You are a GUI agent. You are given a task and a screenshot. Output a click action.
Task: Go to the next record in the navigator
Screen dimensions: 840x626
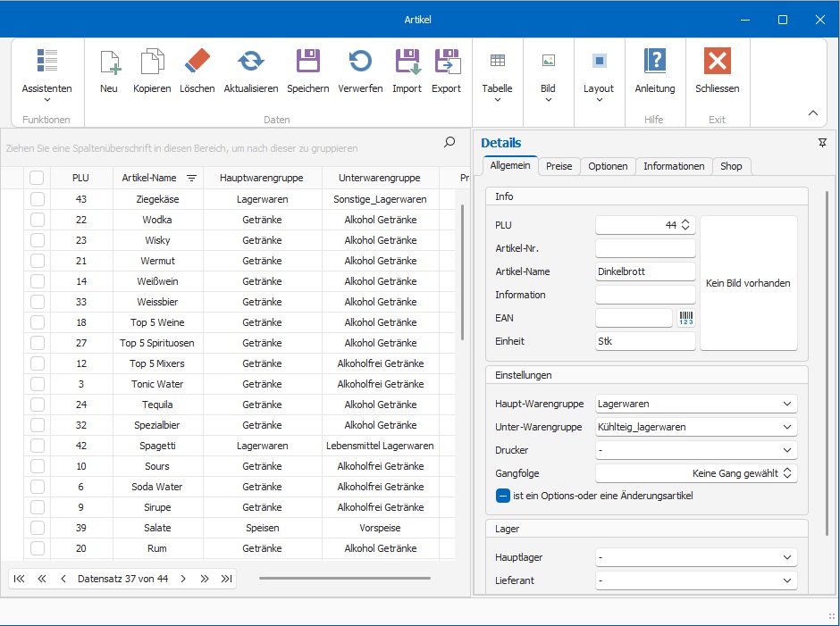(183, 579)
